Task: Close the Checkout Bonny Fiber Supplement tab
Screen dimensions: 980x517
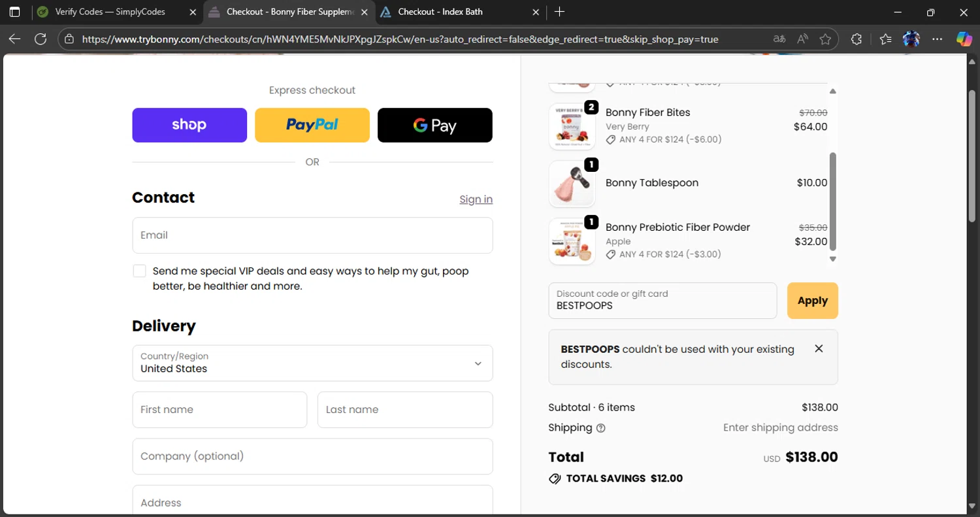Action: pyautogui.click(x=364, y=12)
